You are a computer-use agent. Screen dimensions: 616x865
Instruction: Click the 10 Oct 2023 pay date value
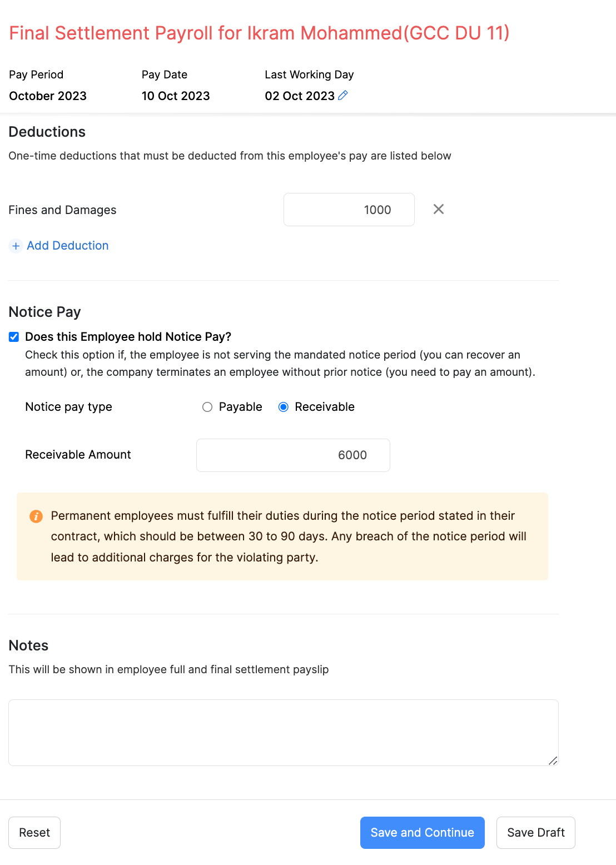(176, 96)
